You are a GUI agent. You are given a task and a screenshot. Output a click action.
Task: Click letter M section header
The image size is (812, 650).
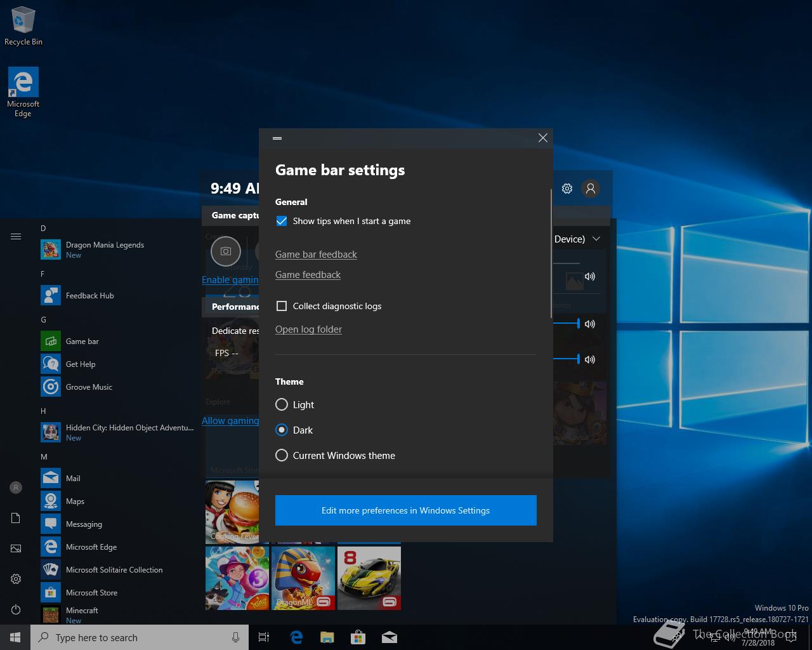click(x=44, y=457)
